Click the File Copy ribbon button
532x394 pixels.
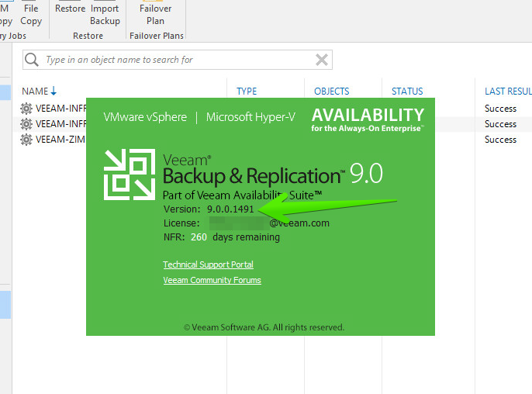point(31,14)
